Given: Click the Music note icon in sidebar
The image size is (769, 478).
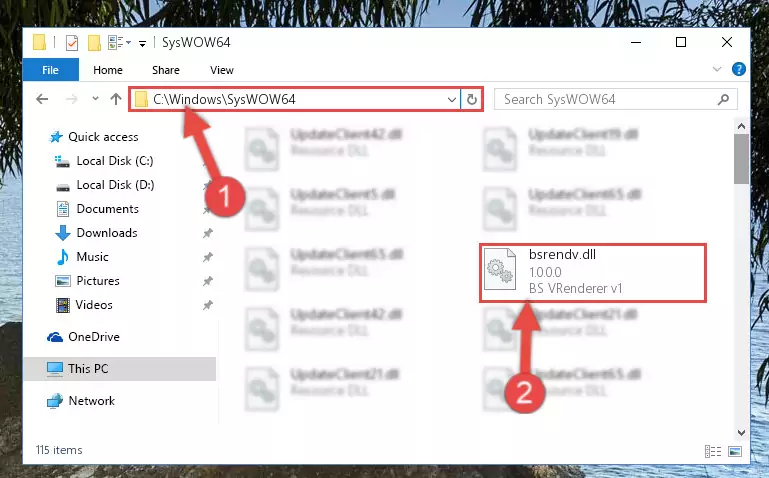Looking at the screenshot, I should 63,257.
